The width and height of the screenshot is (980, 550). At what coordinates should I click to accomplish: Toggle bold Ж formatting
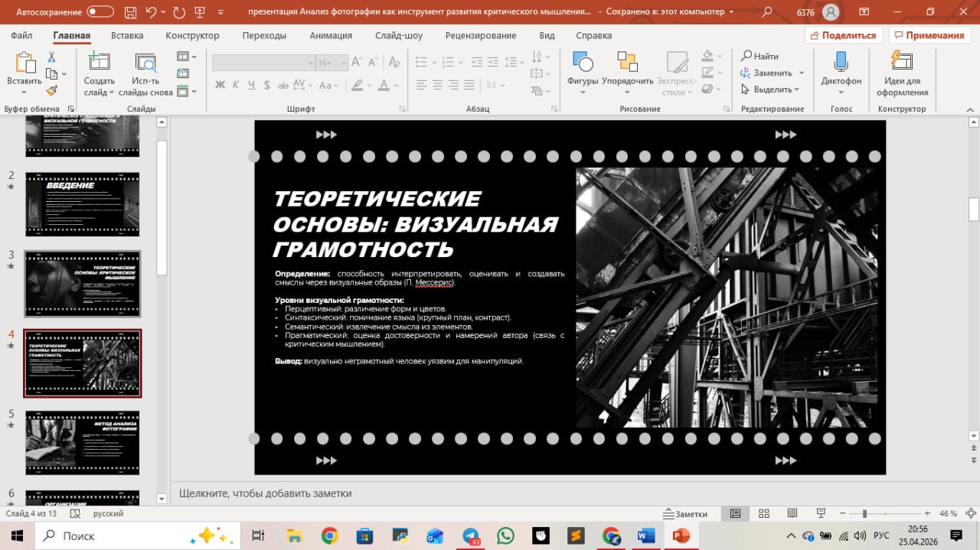pos(220,85)
